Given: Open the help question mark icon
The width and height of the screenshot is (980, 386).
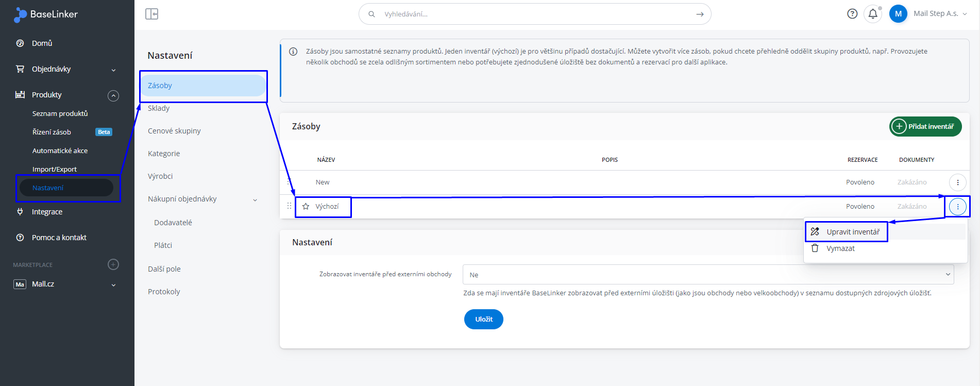Looking at the screenshot, I should (x=852, y=14).
